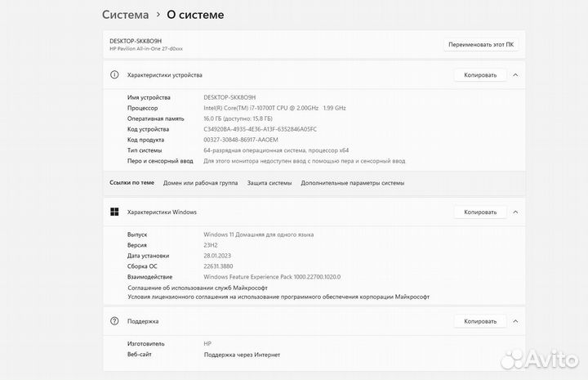Image resolution: width=588 pixels, height=380 pixels.
Task: Select the device ID value C34920BA-4935
Action: pos(260,129)
